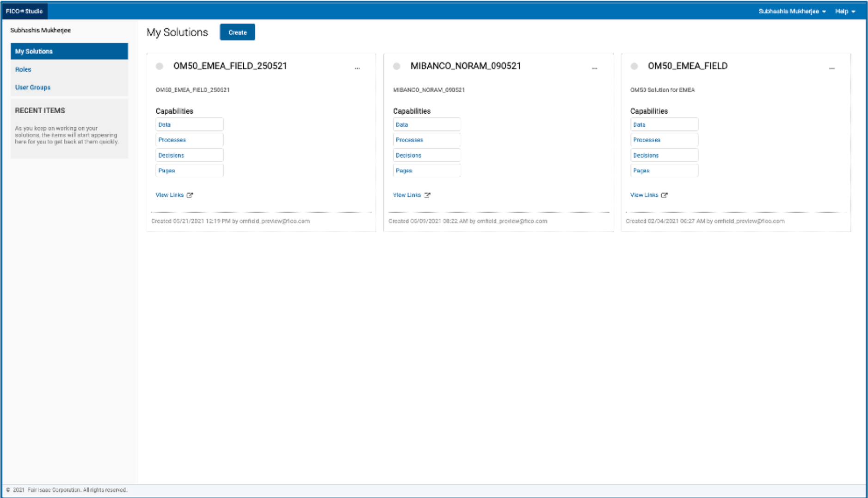
Task: Open Decisions capability of OM50_EMEA_FIELD card
Action: (x=665, y=155)
